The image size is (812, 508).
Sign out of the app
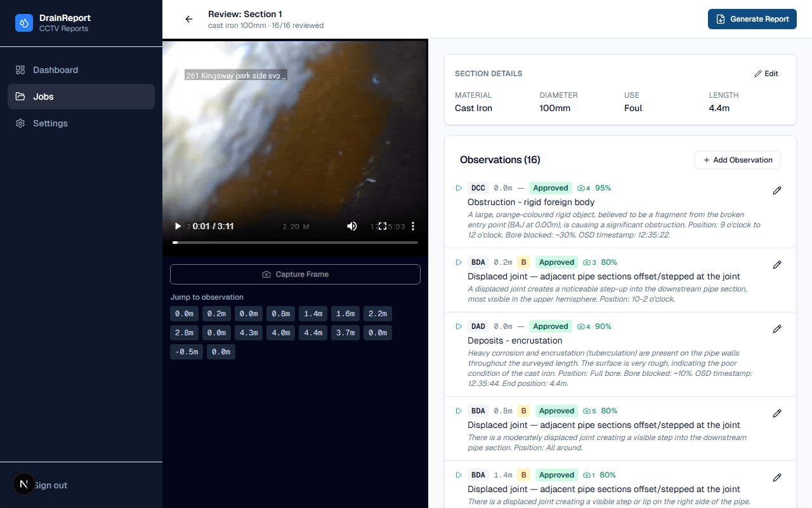click(51, 485)
